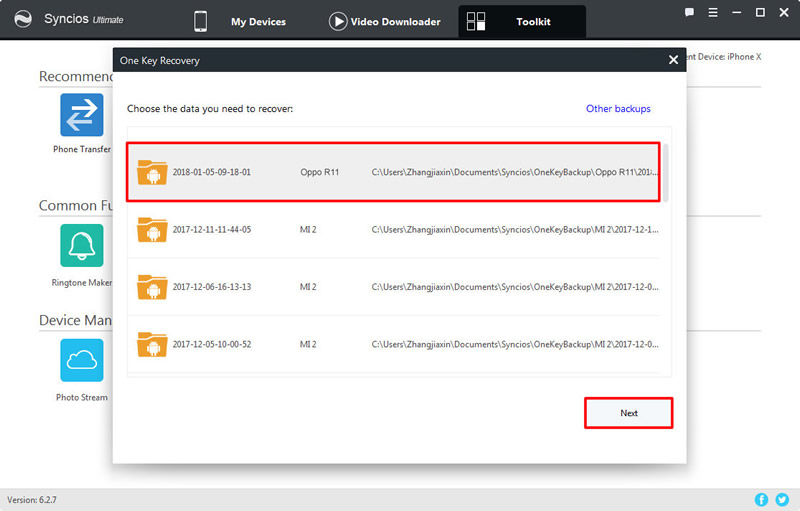800x511 pixels.
Task: Launch the Ringtone Maker bell icon
Action: (82, 245)
